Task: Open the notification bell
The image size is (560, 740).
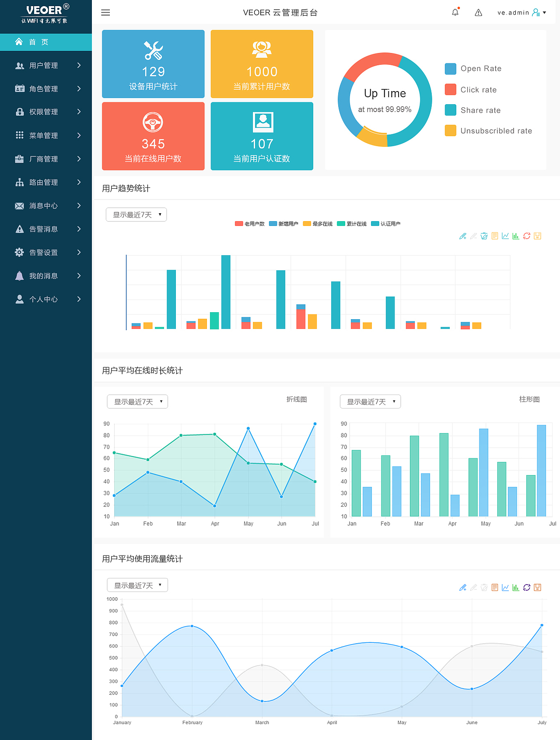Action: [455, 12]
